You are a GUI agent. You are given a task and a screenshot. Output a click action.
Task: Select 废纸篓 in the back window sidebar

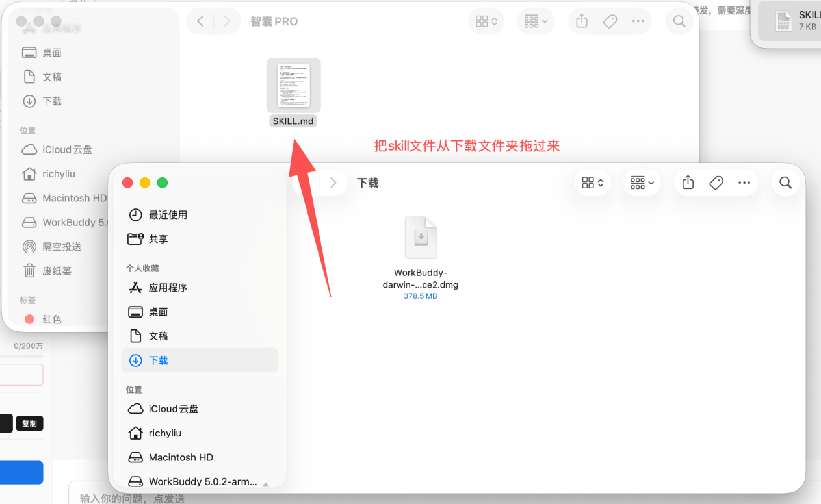(x=57, y=271)
